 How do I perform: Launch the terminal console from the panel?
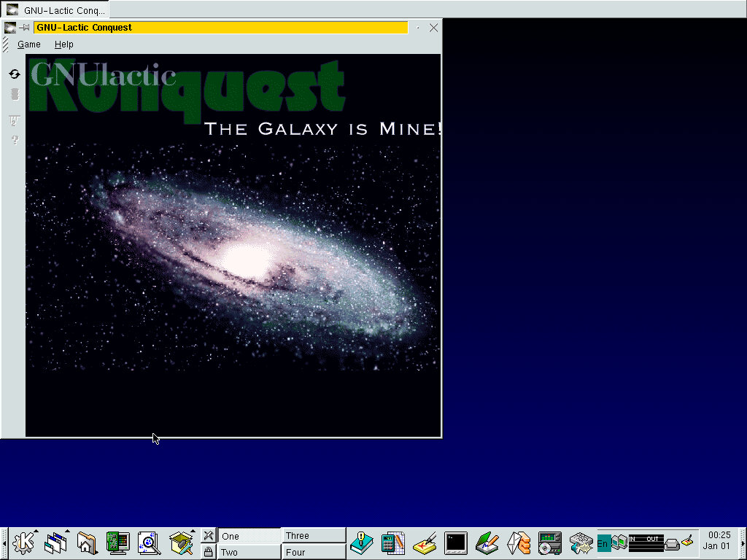click(456, 542)
